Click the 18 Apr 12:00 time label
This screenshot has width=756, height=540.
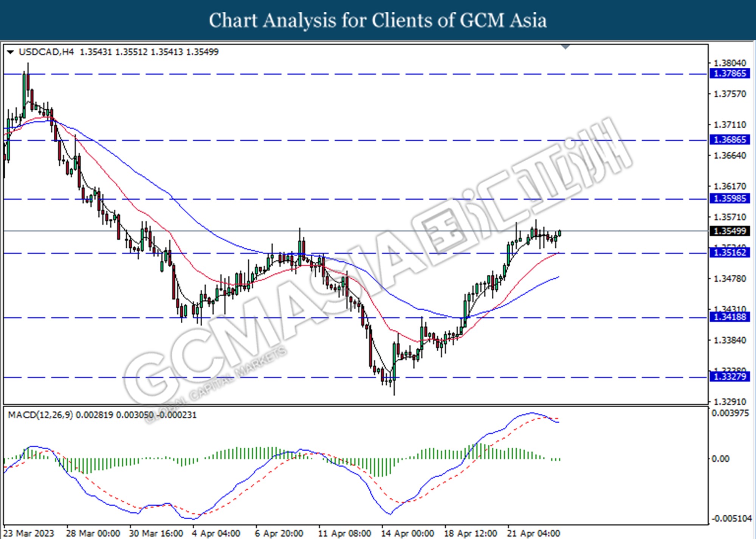pos(471,534)
